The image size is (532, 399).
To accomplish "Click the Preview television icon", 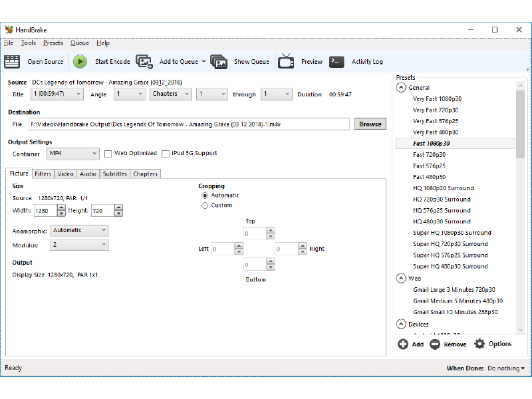I will [286, 62].
